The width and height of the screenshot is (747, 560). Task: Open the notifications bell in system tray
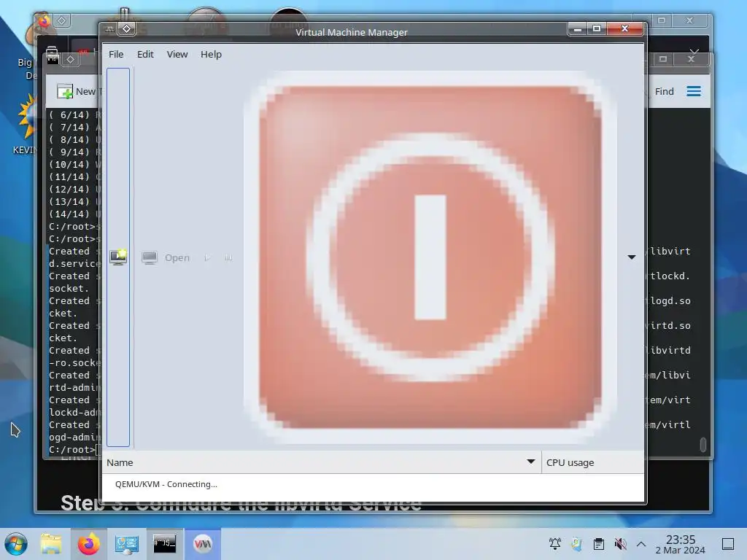(x=555, y=544)
